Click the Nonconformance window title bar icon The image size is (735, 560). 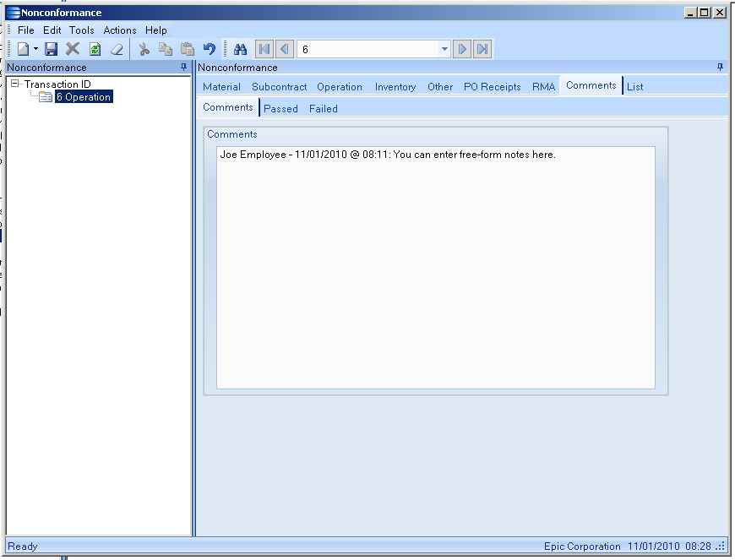(x=14, y=13)
